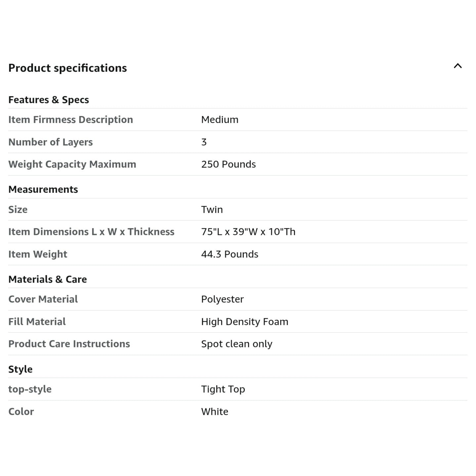Image resolution: width=476 pixels, height=476 pixels.
Task: Click the 44.3 Pounds item weight
Action: (230, 254)
